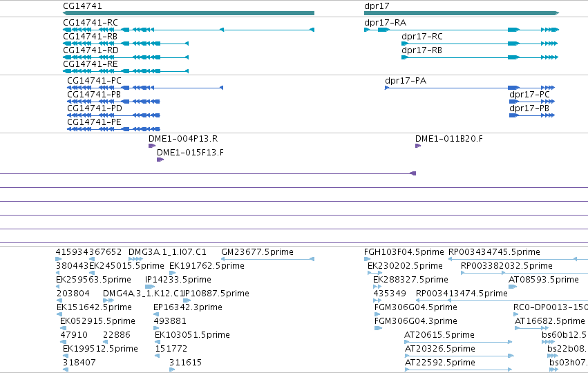Click the CG14741-RC transcript label
Viewport: 588px width, 373px height.
click(x=91, y=23)
